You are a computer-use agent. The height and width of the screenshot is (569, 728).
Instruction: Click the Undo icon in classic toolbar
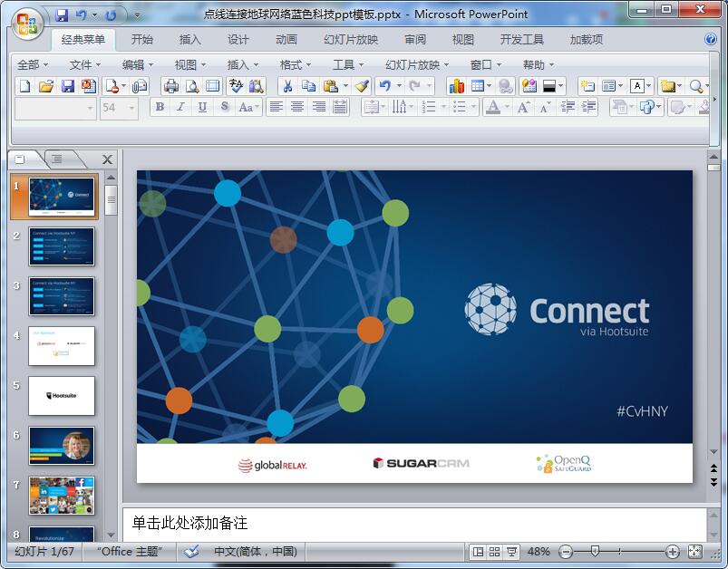(385, 86)
